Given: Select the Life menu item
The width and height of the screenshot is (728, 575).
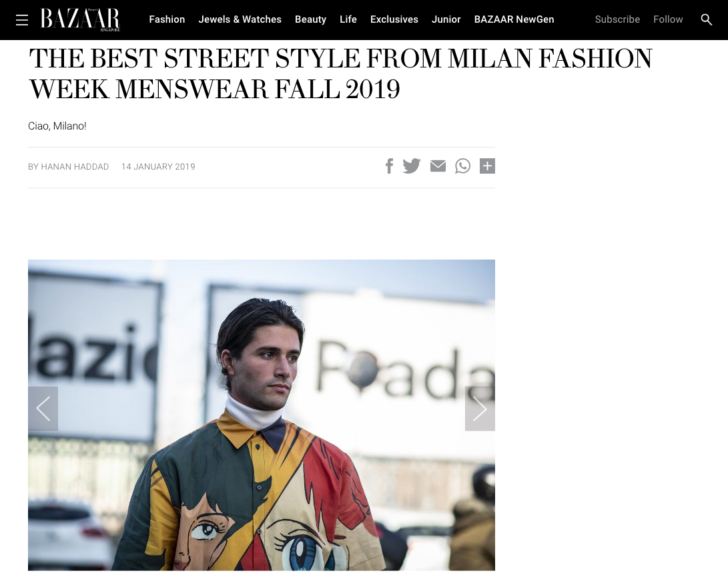Looking at the screenshot, I should click(x=348, y=19).
